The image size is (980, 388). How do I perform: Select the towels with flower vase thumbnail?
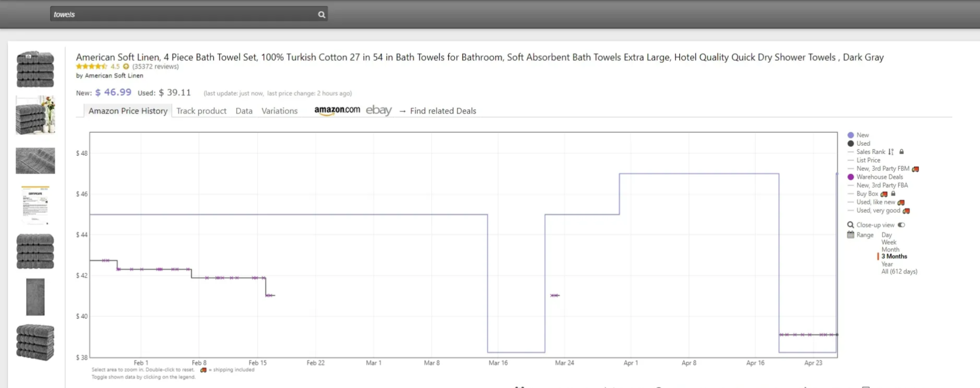point(35,115)
